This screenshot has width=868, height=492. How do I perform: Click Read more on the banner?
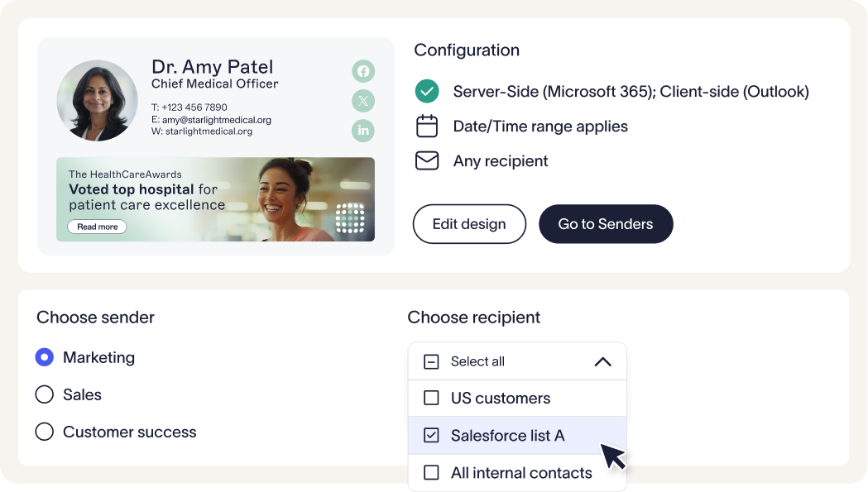[x=97, y=227]
